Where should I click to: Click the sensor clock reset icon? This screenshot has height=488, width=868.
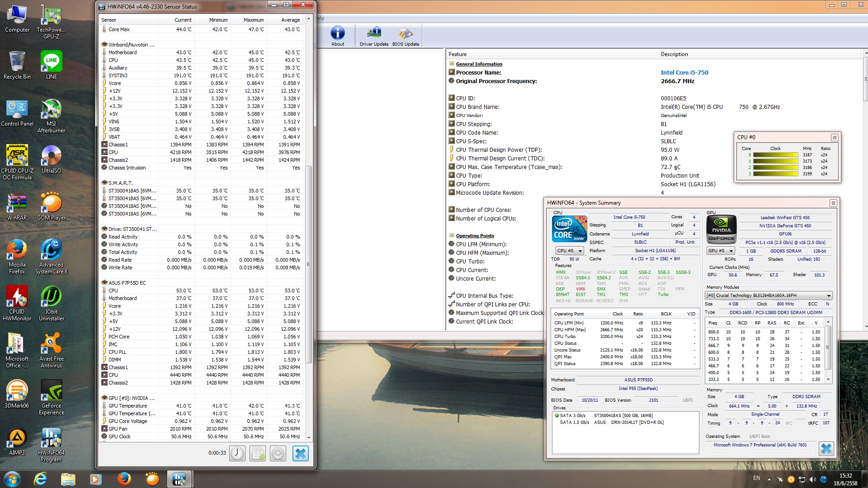click(x=237, y=453)
